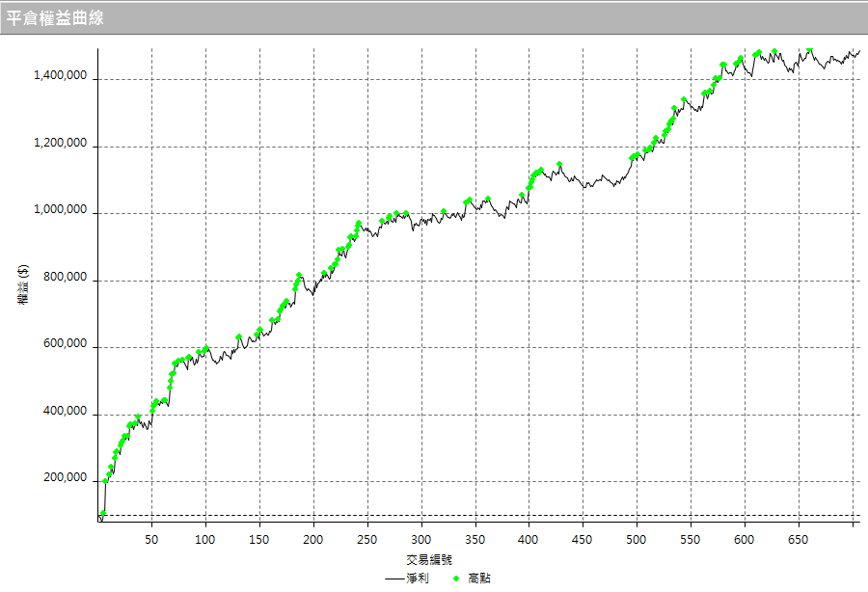Click the 200 x-axis tick label
This screenshot has height=592, width=868.
coord(312,540)
